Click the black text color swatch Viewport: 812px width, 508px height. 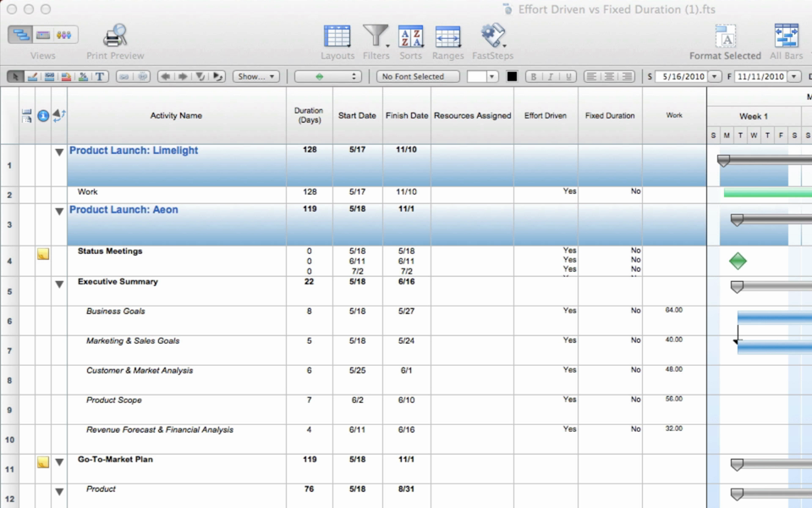512,77
